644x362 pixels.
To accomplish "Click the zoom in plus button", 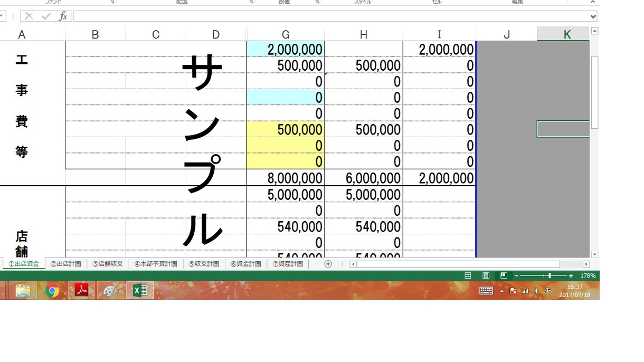I will tap(571, 275).
